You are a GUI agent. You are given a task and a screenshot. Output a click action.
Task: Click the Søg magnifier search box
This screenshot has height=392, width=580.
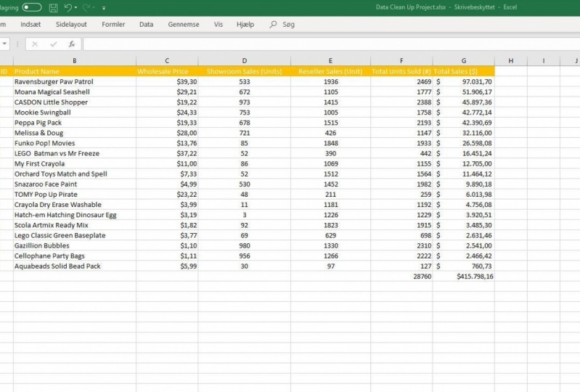(282, 25)
